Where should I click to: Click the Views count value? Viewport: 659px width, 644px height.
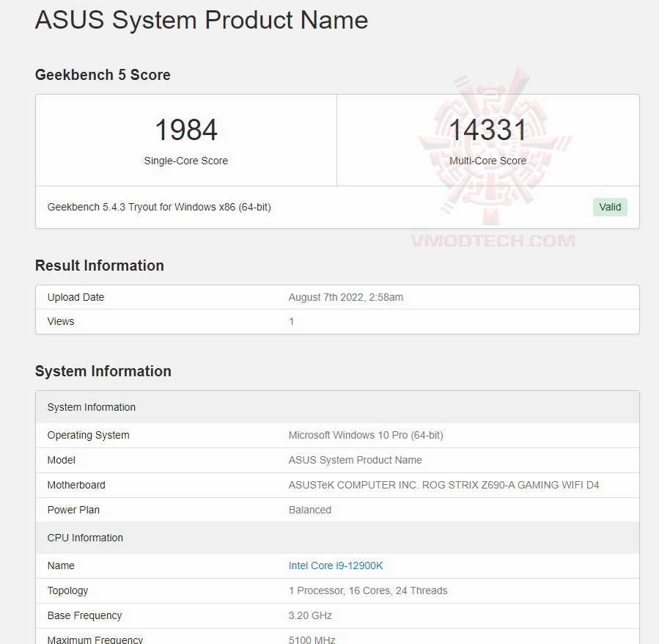tap(291, 321)
